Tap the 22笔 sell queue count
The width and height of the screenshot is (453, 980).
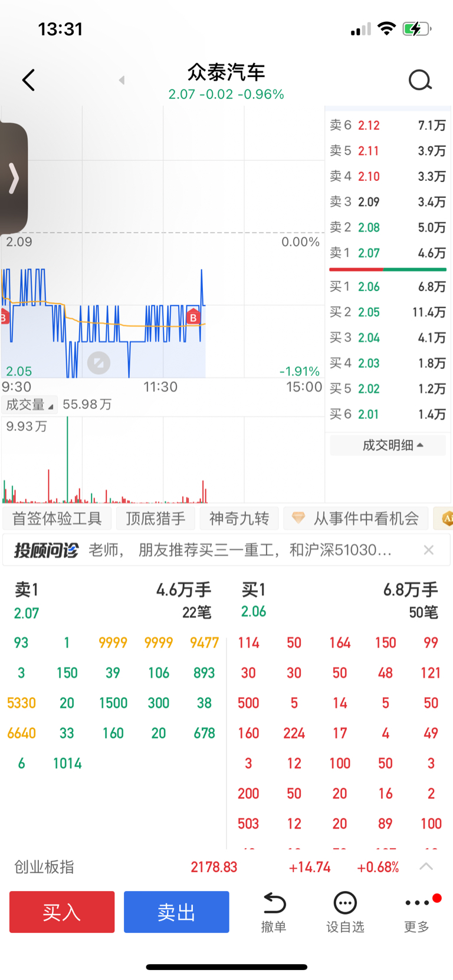pyautogui.click(x=196, y=613)
